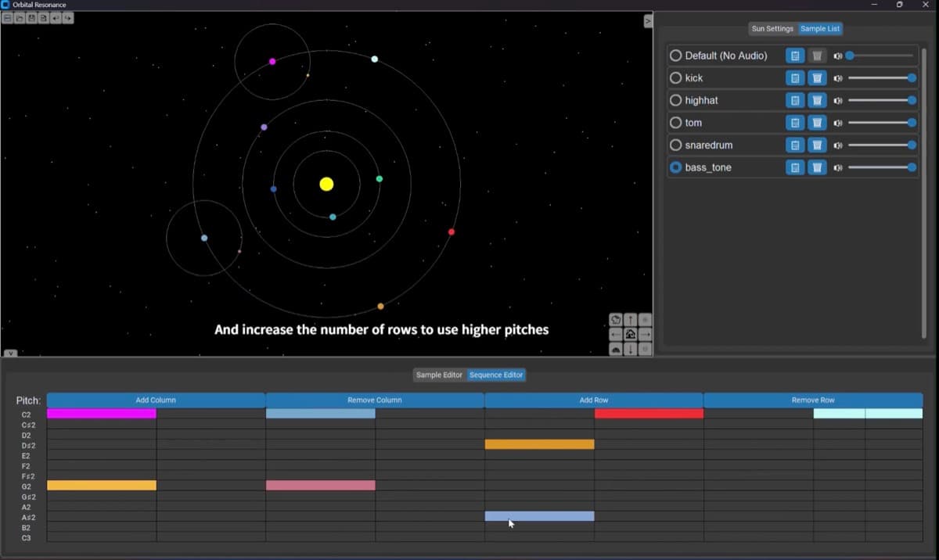Click bottom-right dot icon in navigation pad
The height and width of the screenshot is (560, 939).
pos(646,350)
